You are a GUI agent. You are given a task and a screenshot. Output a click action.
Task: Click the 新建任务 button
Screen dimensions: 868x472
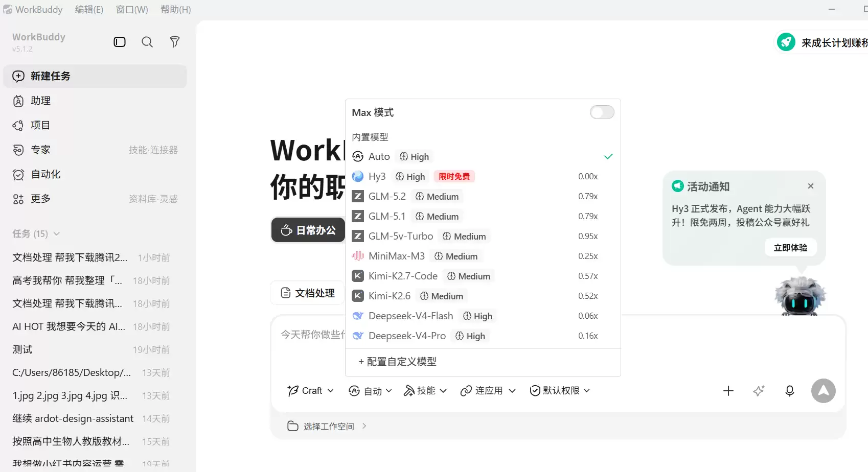click(95, 76)
